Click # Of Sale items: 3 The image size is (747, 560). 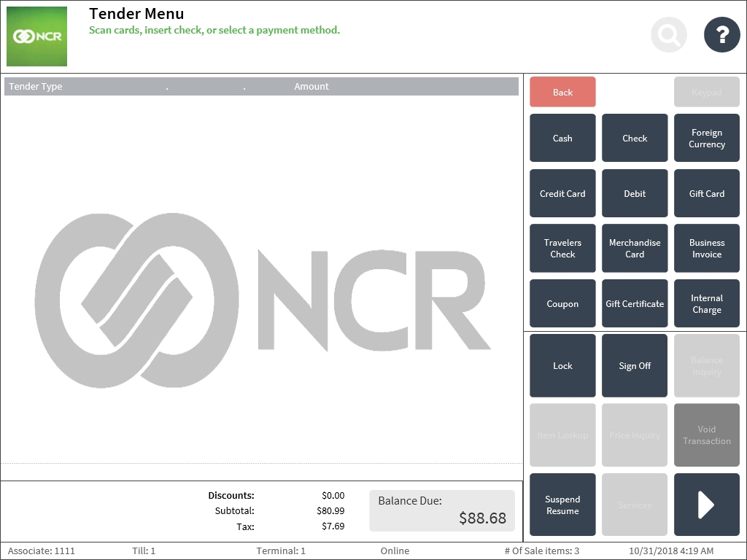coord(542,551)
